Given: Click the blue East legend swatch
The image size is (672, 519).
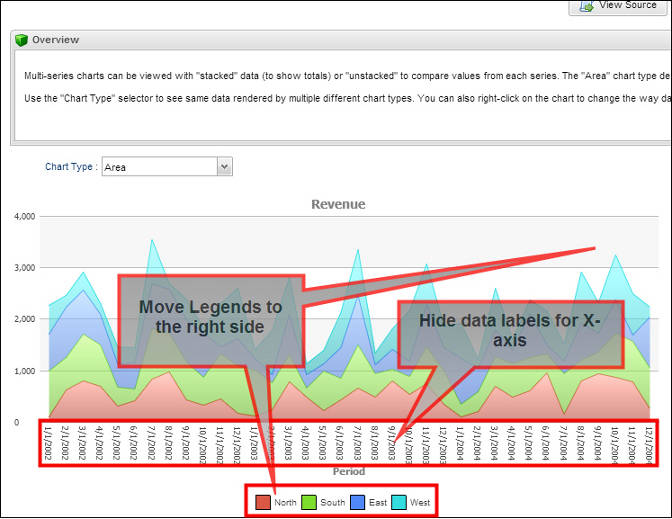Looking at the screenshot, I should (x=357, y=502).
